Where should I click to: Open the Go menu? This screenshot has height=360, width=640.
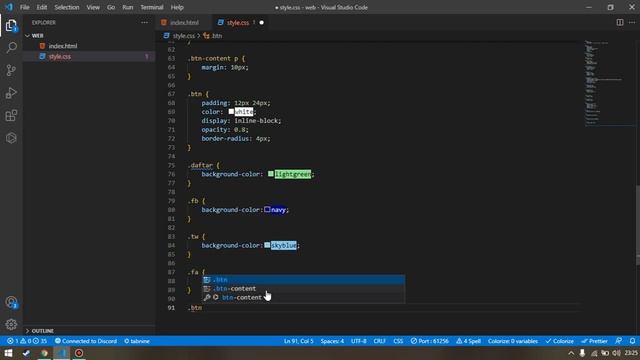point(111,7)
